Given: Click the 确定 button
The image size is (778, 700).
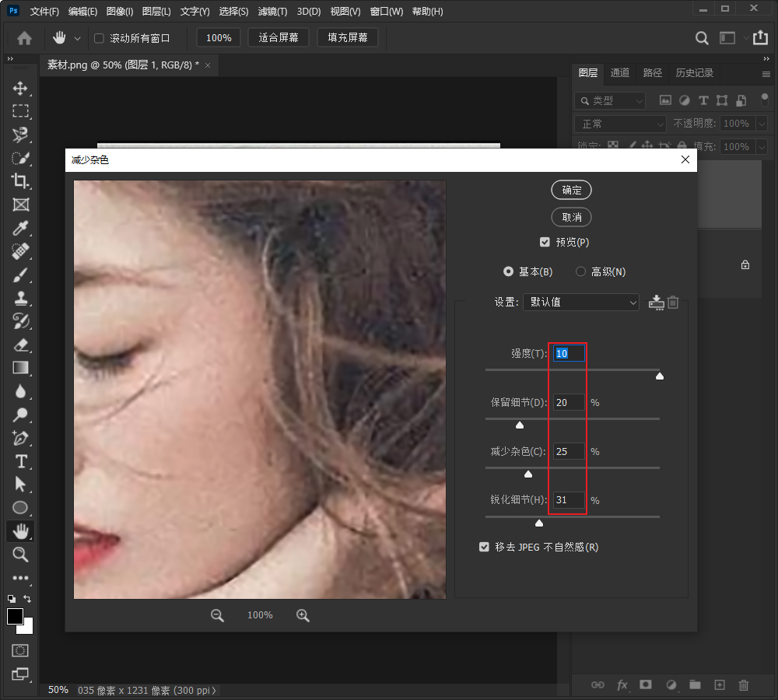Looking at the screenshot, I should point(572,190).
